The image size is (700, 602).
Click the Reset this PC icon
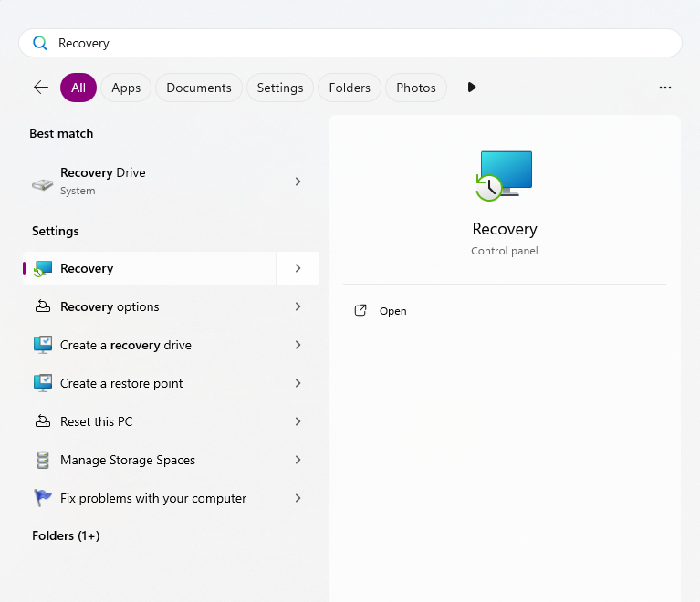(x=43, y=421)
